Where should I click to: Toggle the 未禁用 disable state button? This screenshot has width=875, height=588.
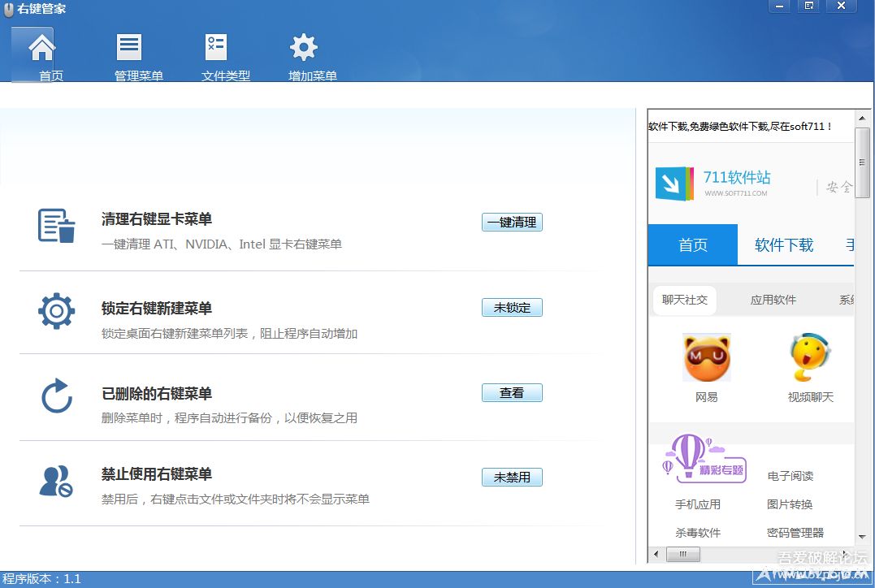[x=512, y=477]
